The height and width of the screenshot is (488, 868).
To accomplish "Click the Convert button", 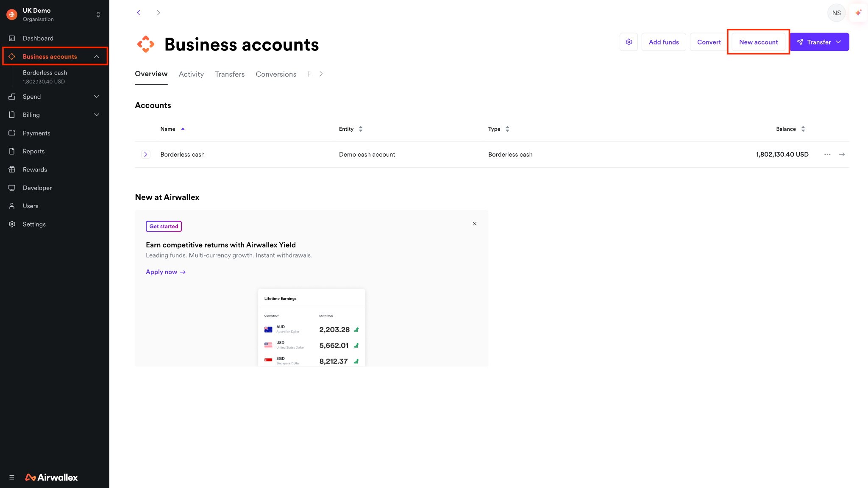I will (709, 42).
